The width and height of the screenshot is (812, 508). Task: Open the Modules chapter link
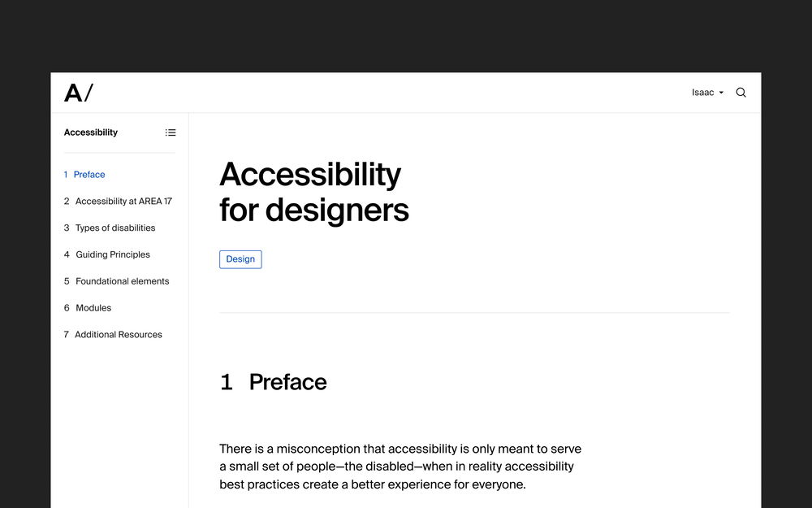coord(93,308)
